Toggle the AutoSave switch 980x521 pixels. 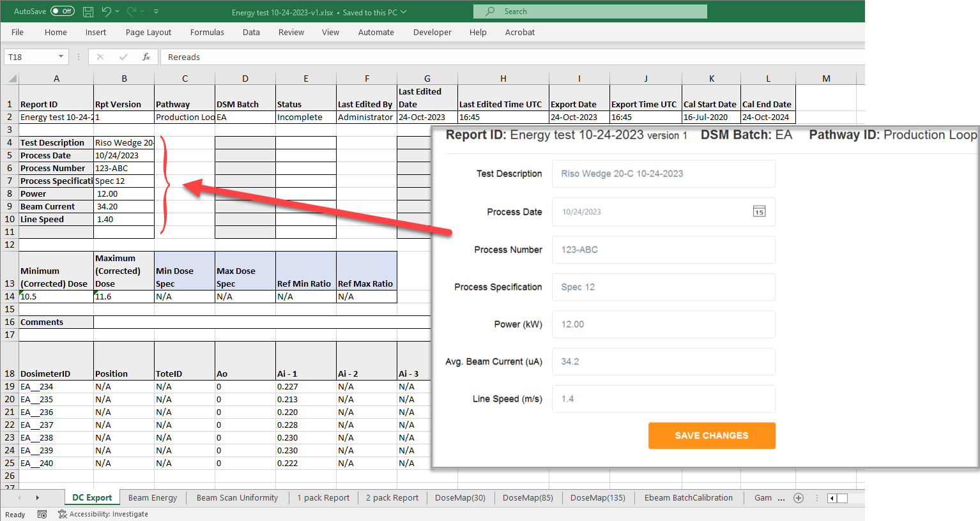(x=63, y=11)
